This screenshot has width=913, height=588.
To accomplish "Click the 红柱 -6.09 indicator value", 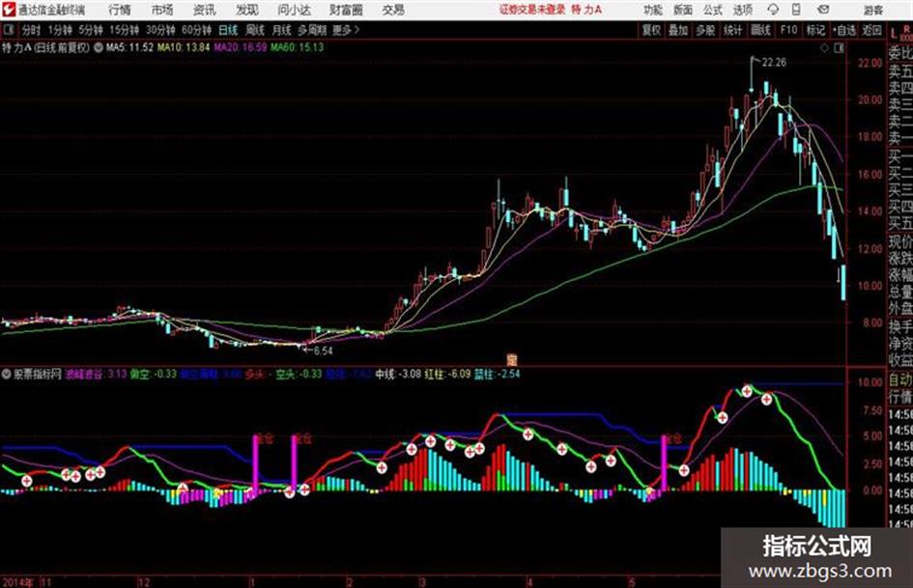I will coord(447,375).
